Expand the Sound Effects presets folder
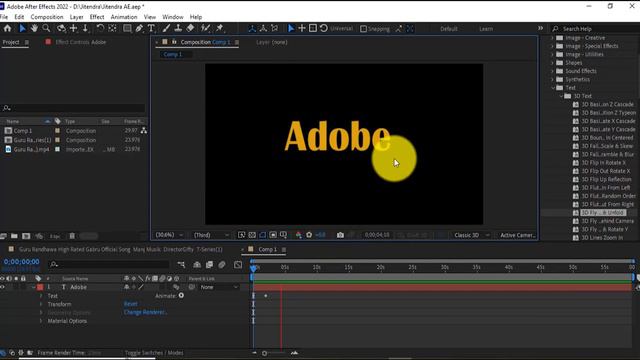 coord(553,71)
